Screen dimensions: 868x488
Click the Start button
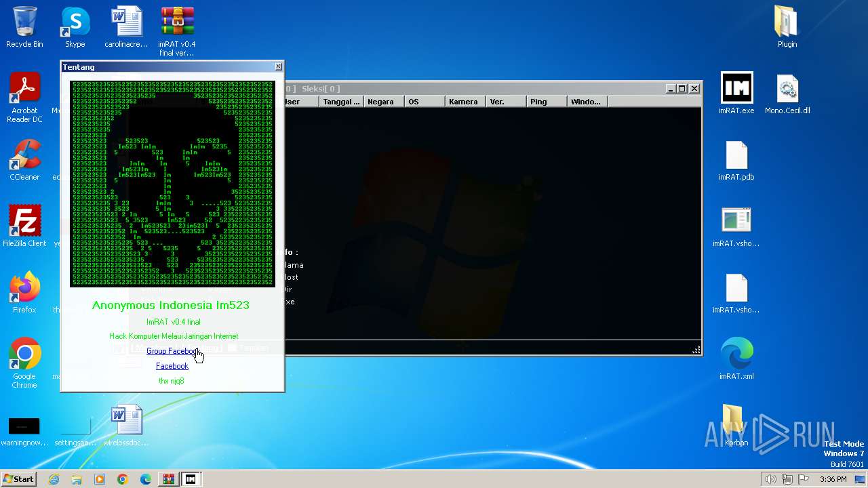click(18, 479)
